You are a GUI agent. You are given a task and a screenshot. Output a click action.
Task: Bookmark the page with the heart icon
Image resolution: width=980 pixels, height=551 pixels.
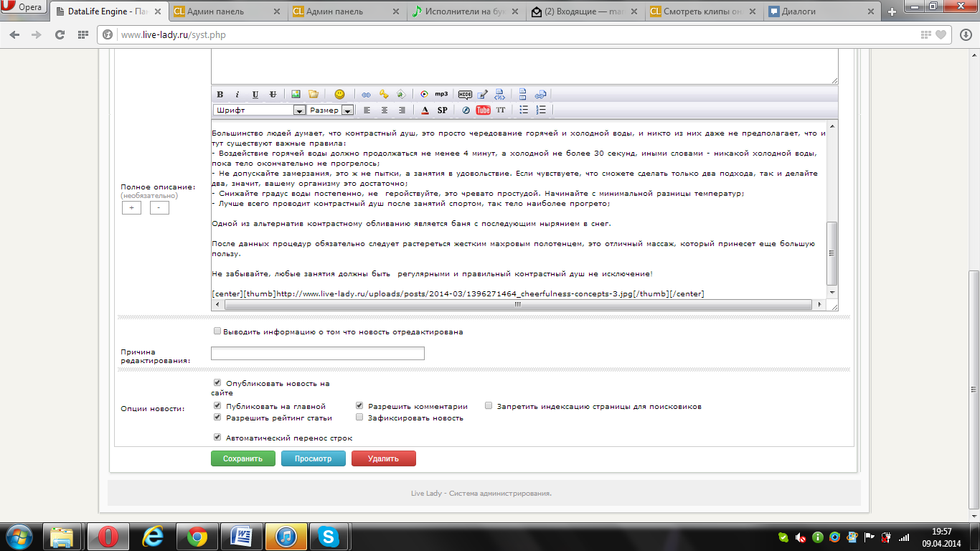pyautogui.click(x=941, y=34)
